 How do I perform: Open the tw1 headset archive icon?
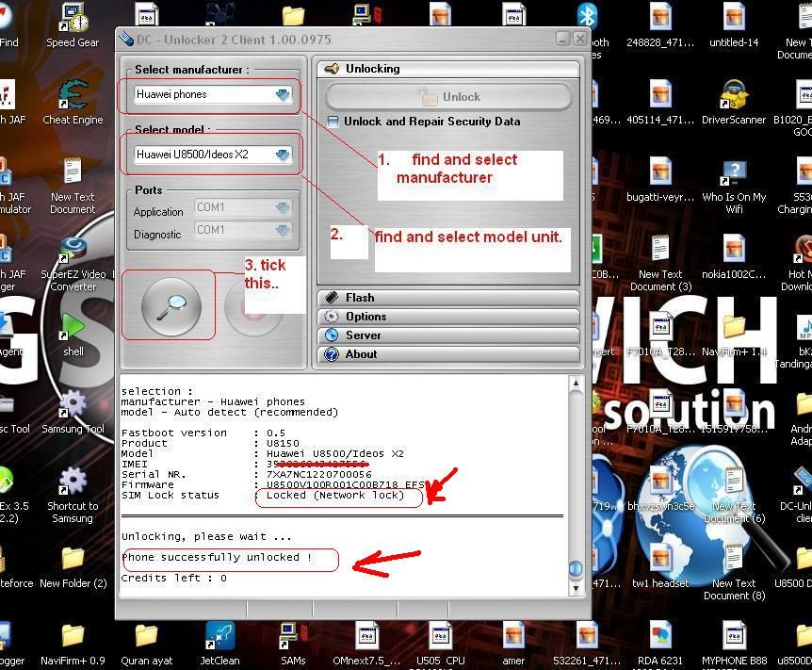pos(660,567)
